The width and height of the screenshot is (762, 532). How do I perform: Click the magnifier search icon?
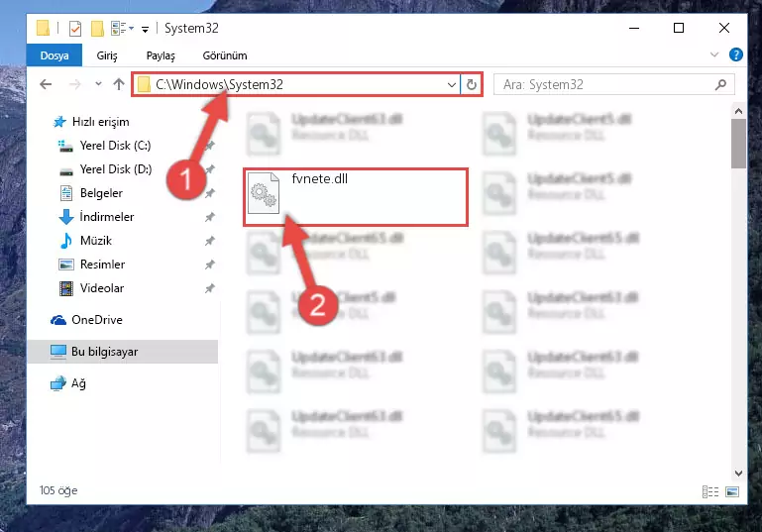tap(720, 84)
